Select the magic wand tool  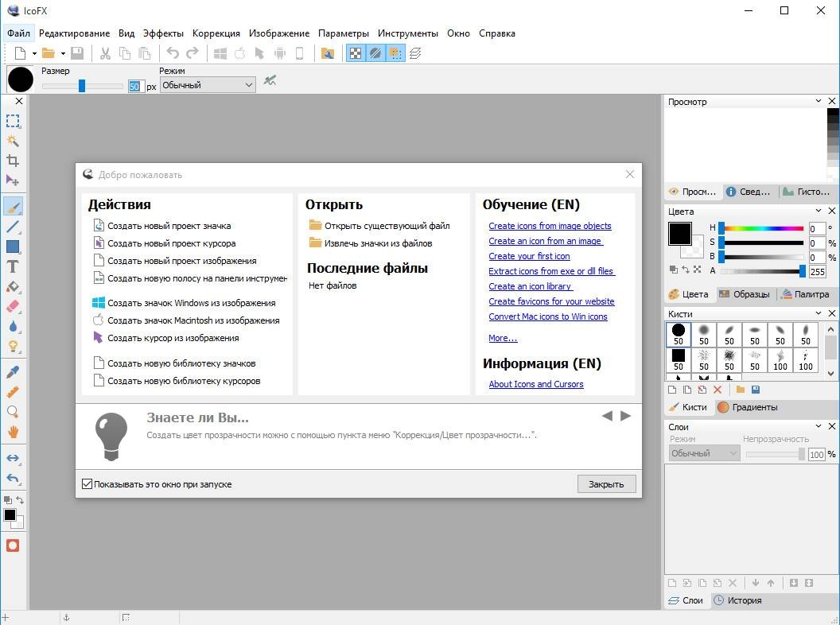click(13, 141)
